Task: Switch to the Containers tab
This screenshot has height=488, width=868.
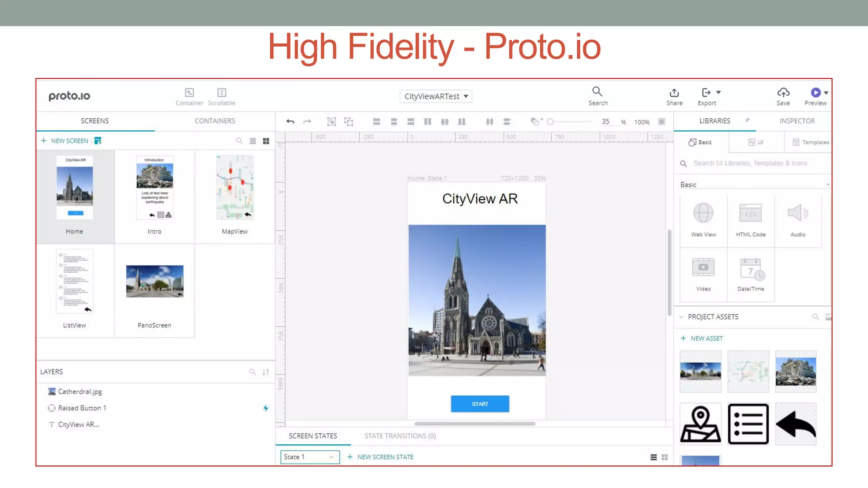Action: coord(215,121)
